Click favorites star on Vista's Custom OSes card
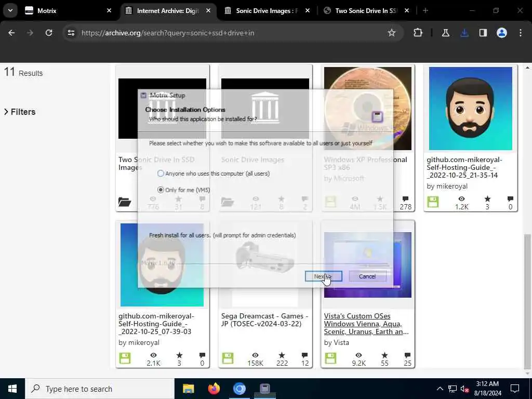The image size is (532, 399). [x=384, y=355]
